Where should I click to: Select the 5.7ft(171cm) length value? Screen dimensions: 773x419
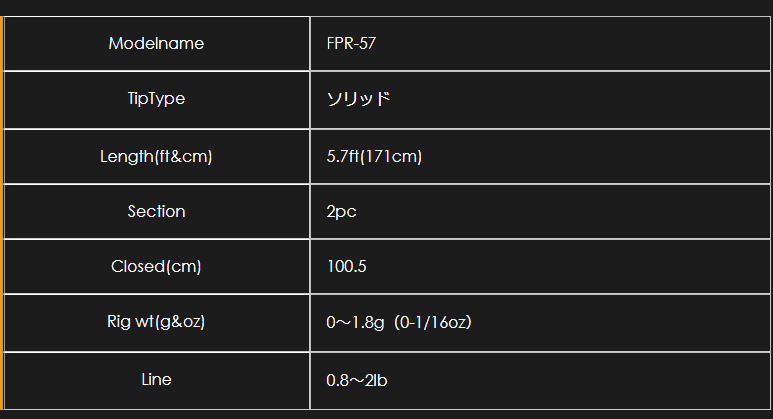coord(374,156)
